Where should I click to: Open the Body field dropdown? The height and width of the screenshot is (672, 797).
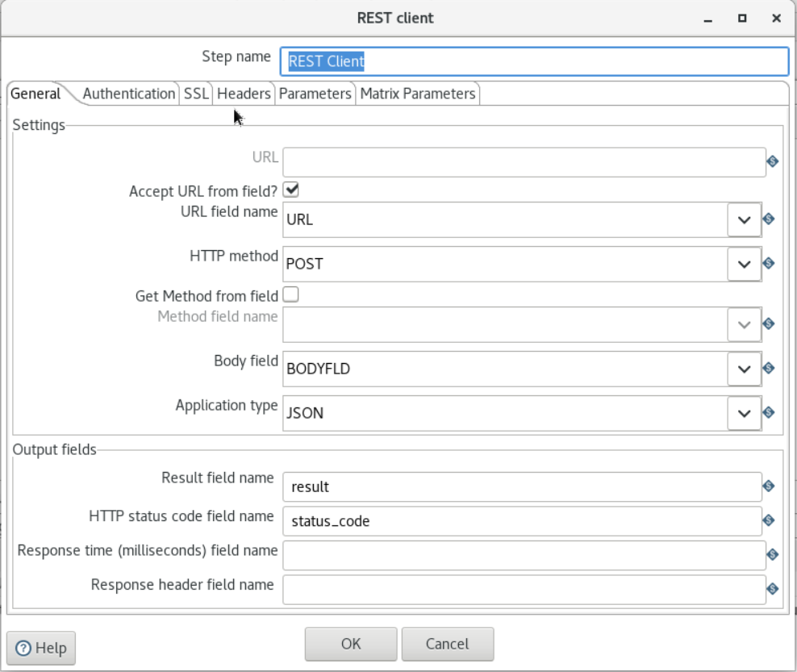point(743,368)
